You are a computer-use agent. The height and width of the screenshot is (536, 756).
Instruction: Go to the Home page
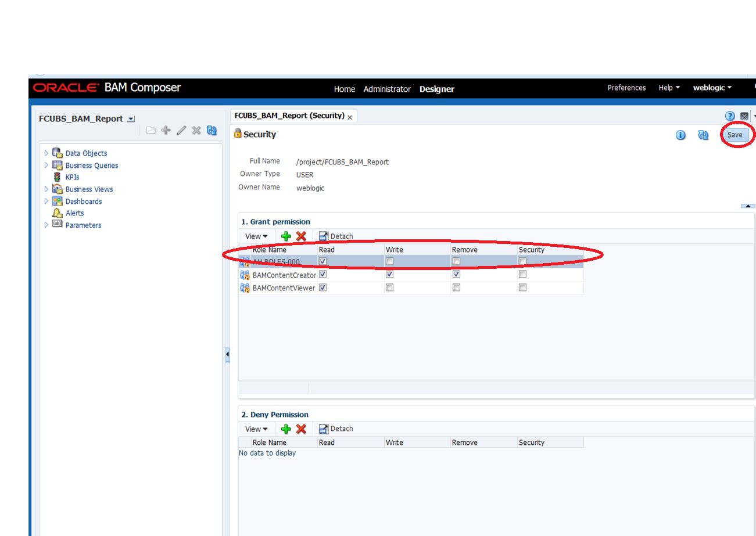(345, 89)
